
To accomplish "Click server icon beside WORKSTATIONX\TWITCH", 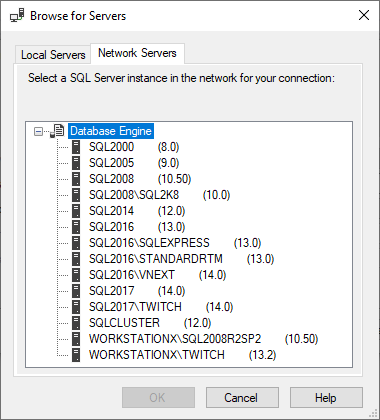I will 76,355.
